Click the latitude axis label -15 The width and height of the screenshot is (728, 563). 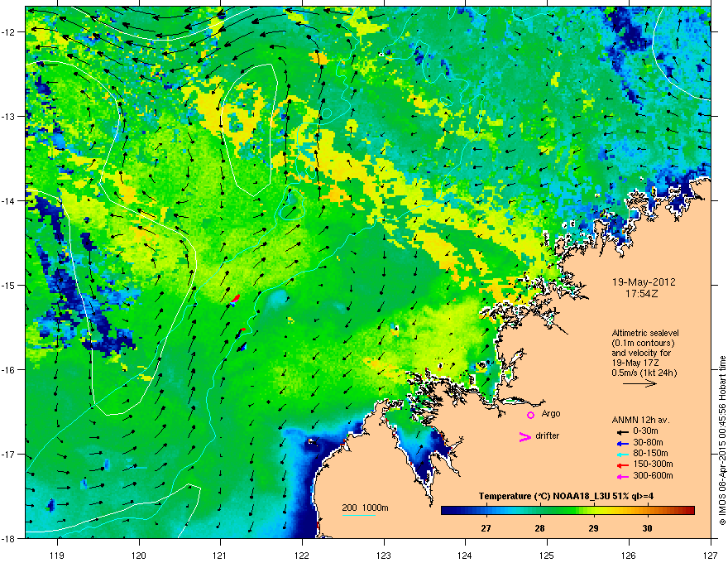(8, 285)
